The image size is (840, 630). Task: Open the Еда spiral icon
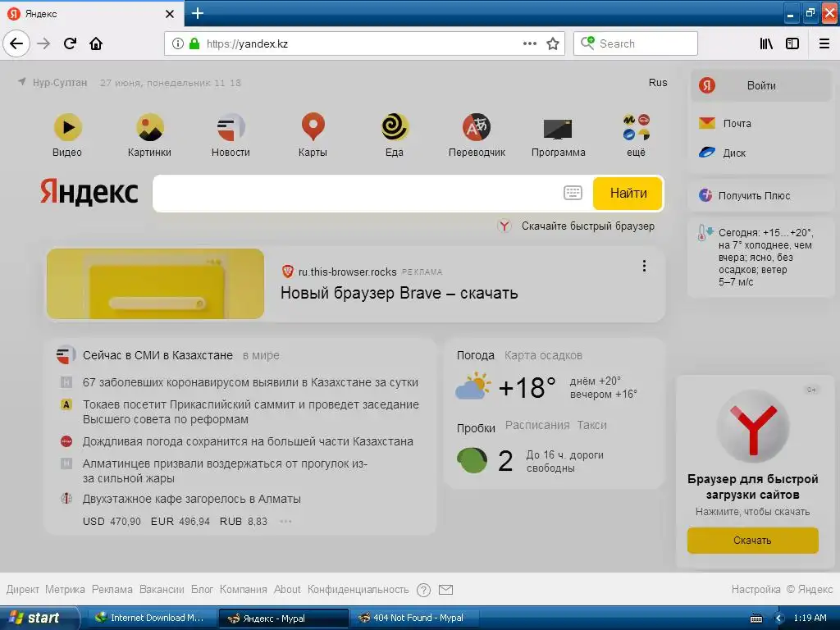(x=395, y=127)
